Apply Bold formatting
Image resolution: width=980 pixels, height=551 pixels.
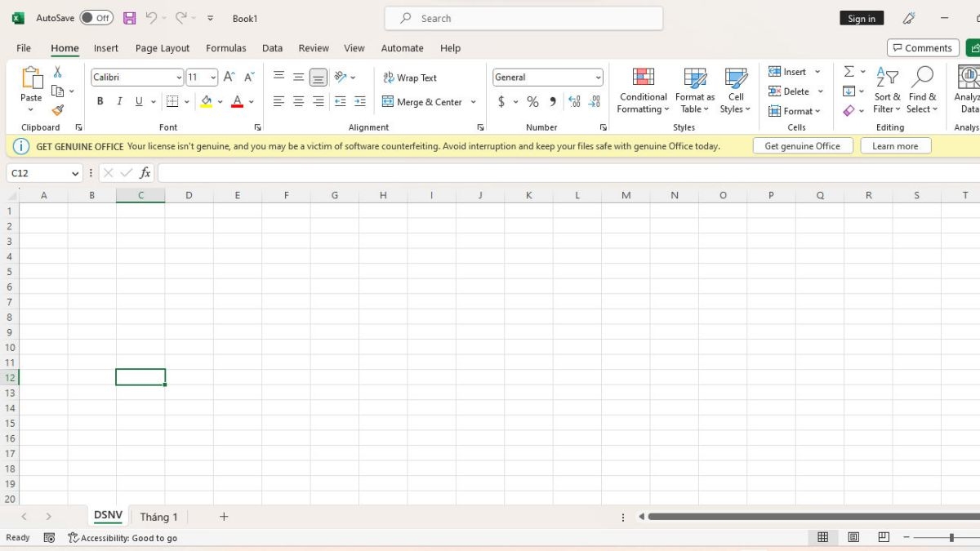[100, 102]
